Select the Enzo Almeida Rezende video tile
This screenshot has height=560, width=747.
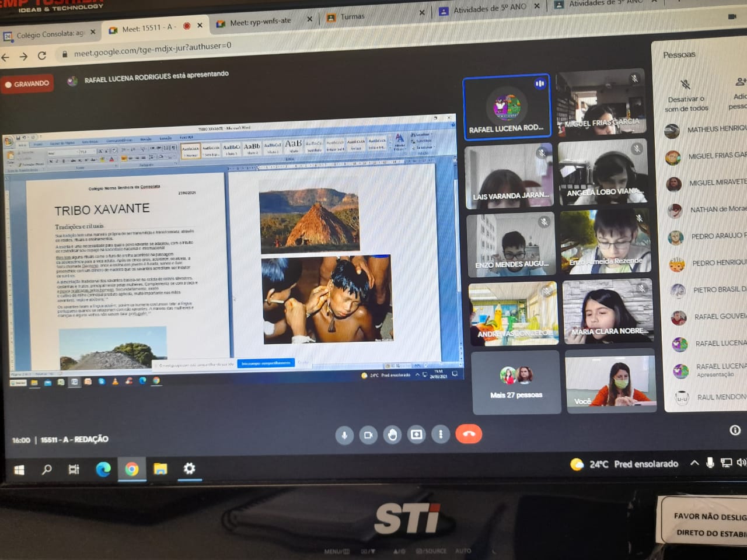[x=605, y=242]
